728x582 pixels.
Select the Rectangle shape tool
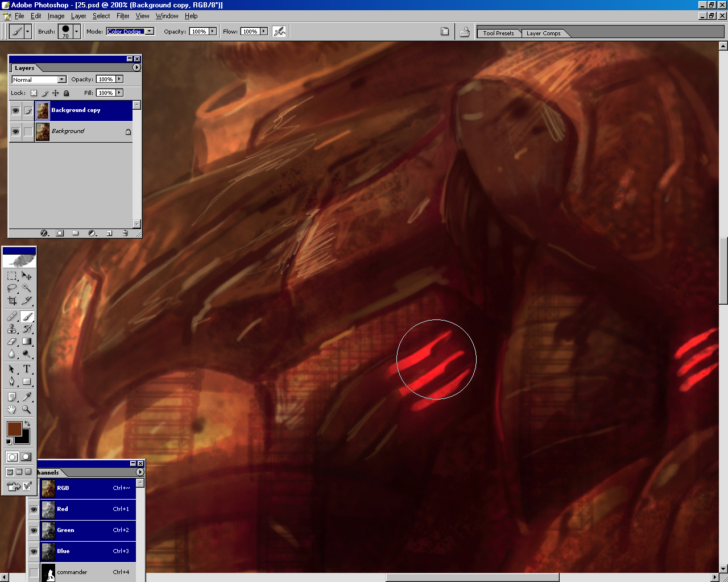pos(27,382)
